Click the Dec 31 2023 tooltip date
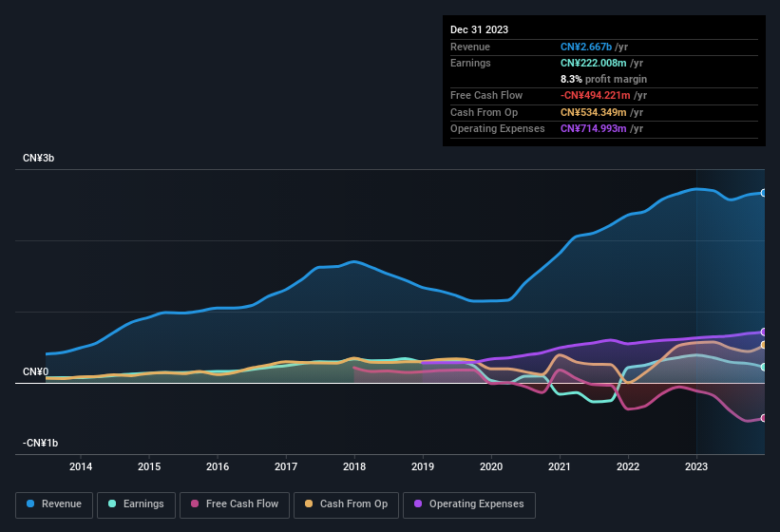780x532 pixels. tap(479, 29)
